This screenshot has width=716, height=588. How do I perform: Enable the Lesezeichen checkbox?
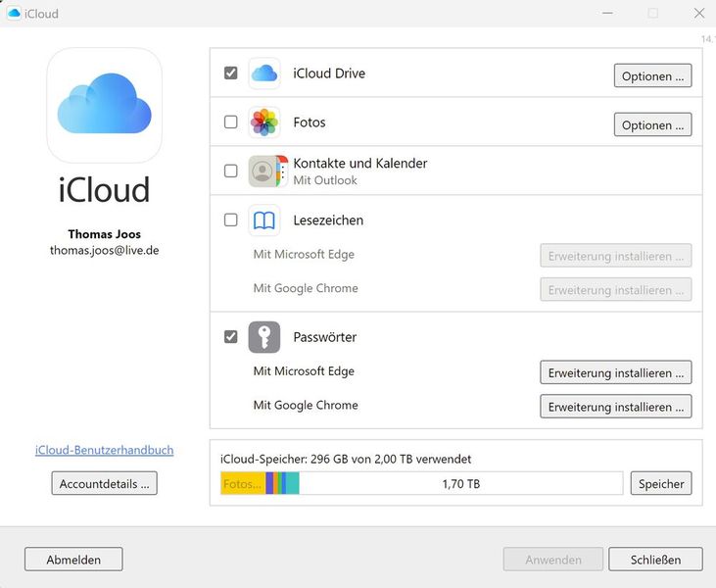click(230, 220)
